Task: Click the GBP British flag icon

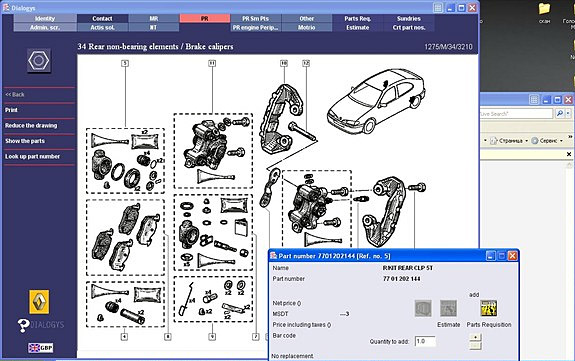Action: click(x=41, y=347)
